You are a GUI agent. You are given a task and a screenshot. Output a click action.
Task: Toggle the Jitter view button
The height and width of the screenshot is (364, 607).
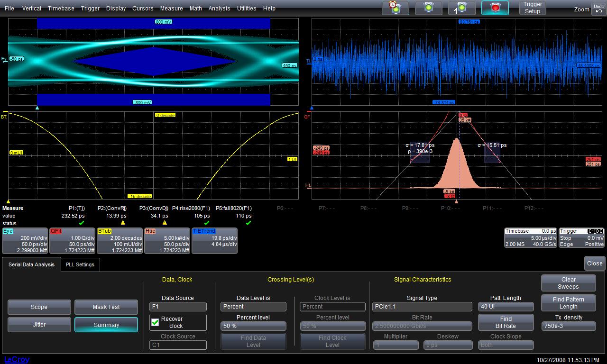39,325
